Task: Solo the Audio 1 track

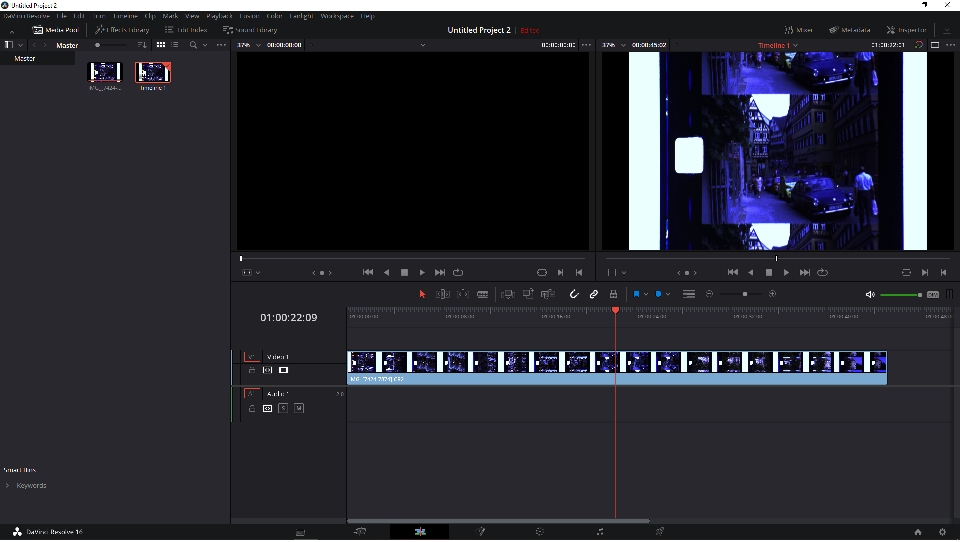Action: pos(283,408)
